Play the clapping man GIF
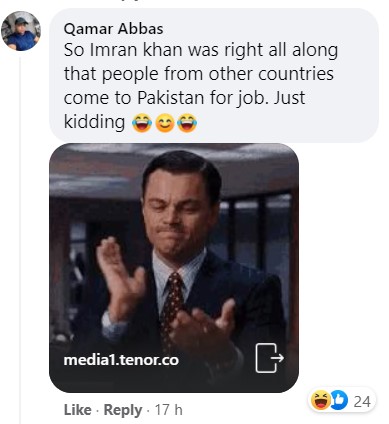This screenshot has width=389, height=424. tap(174, 268)
